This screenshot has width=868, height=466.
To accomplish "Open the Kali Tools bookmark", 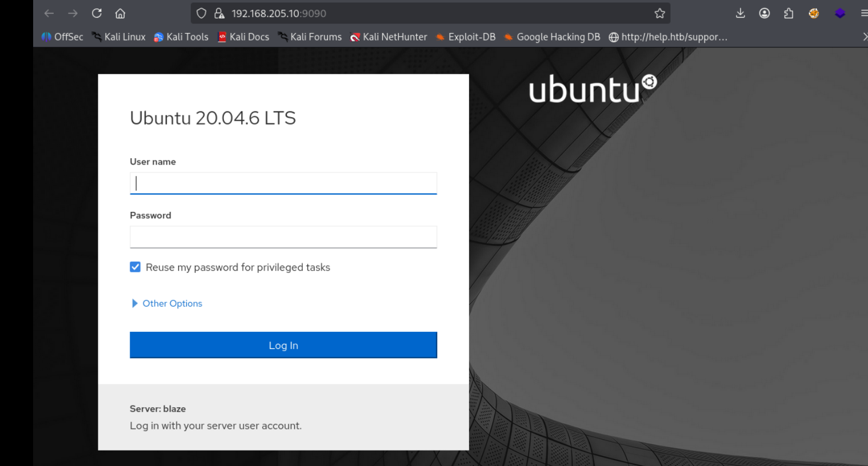I will tap(181, 37).
